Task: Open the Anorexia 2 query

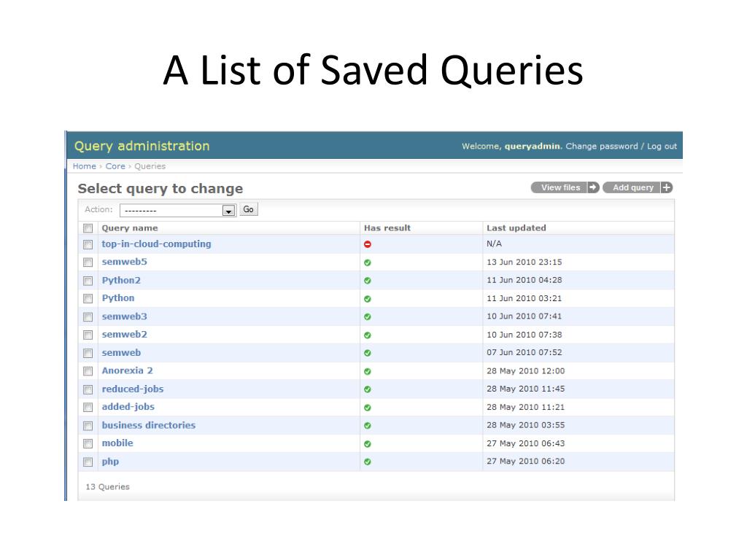Action: click(x=127, y=370)
